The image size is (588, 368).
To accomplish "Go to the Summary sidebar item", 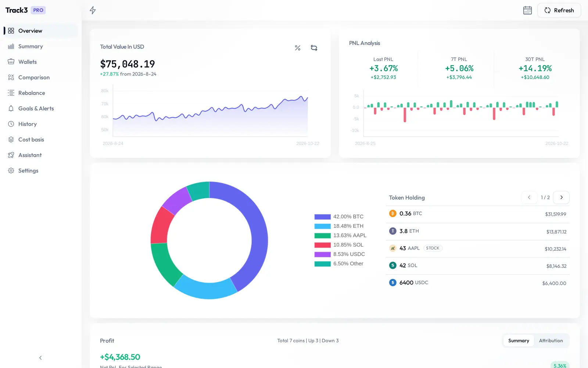I will coord(41,46).
